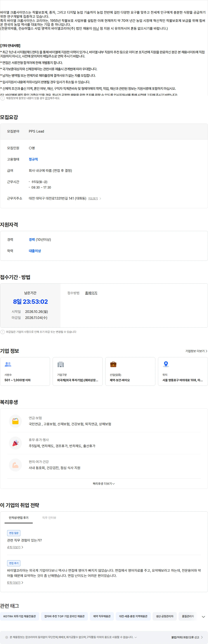Click the PPS Lead recruitment field text

point(36,131)
